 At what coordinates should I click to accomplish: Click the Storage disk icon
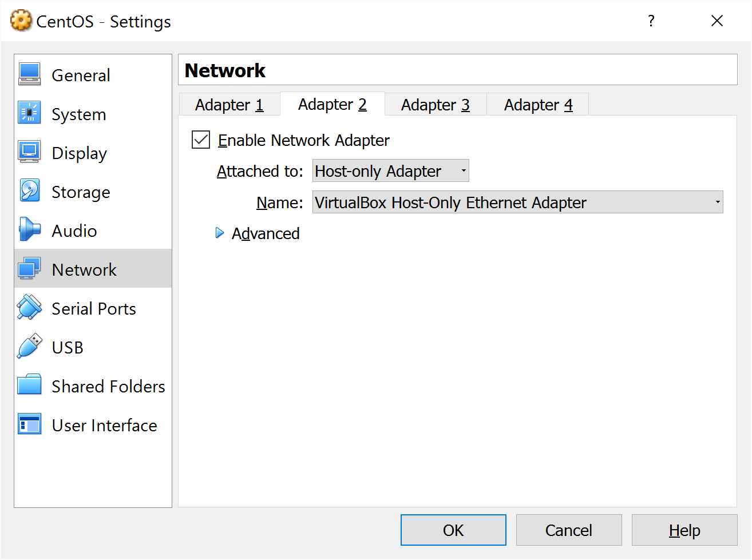[29, 191]
